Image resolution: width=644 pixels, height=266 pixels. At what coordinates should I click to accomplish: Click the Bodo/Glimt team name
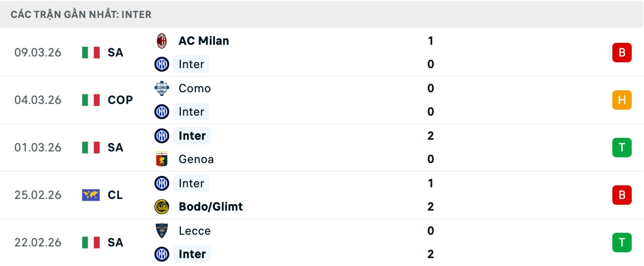pyautogui.click(x=210, y=207)
